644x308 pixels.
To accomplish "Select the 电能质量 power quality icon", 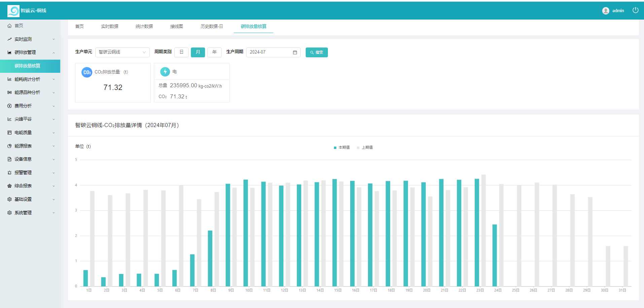I will pos(10,132).
